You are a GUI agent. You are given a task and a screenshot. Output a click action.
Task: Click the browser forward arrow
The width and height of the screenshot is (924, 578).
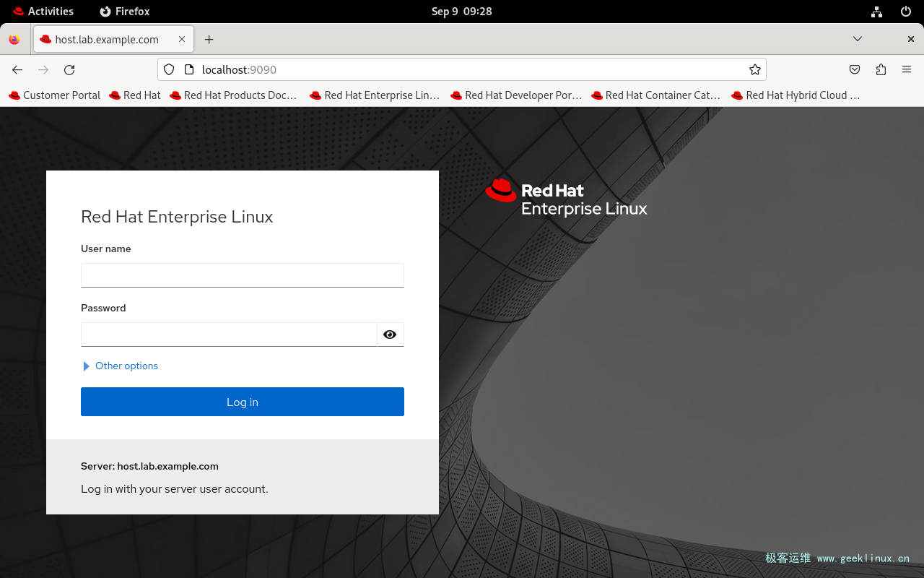[x=43, y=70]
